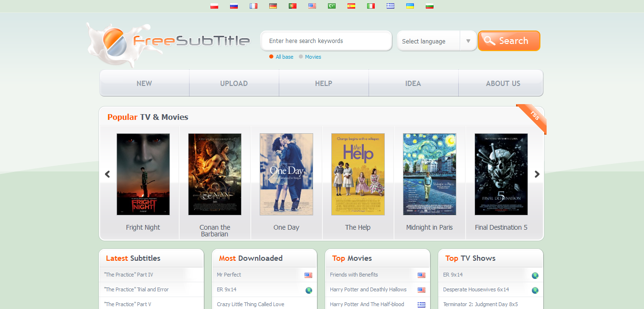The image size is (644, 309).
Task: Open 'Friends with Benefits' in Top Movies
Action: 354,275
